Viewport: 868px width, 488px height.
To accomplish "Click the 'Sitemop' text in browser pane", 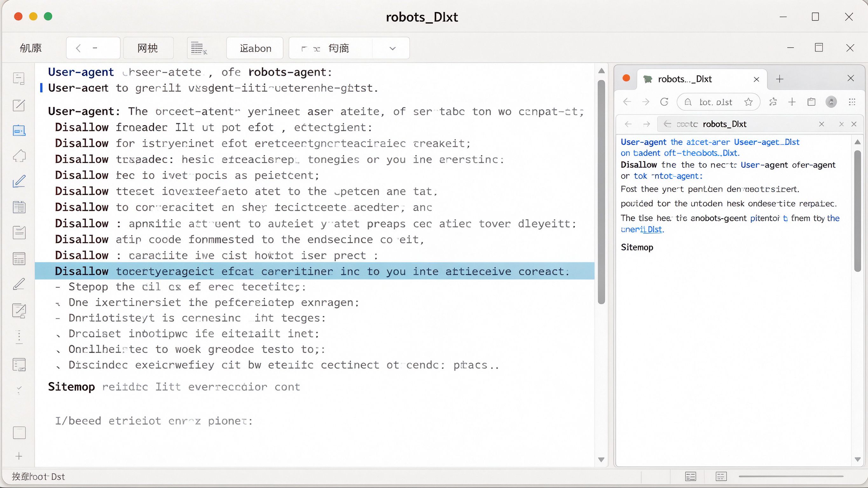I will point(637,247).
